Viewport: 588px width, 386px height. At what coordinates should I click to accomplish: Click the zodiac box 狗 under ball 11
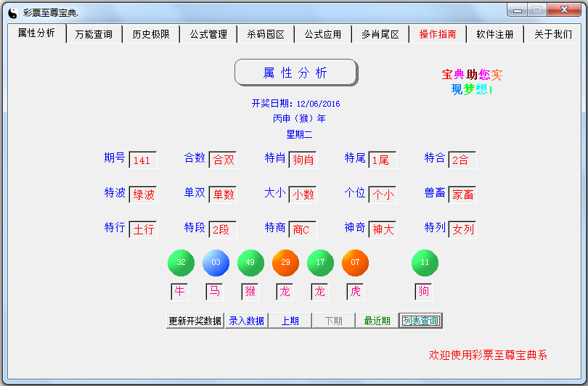(x=423, y=292)
